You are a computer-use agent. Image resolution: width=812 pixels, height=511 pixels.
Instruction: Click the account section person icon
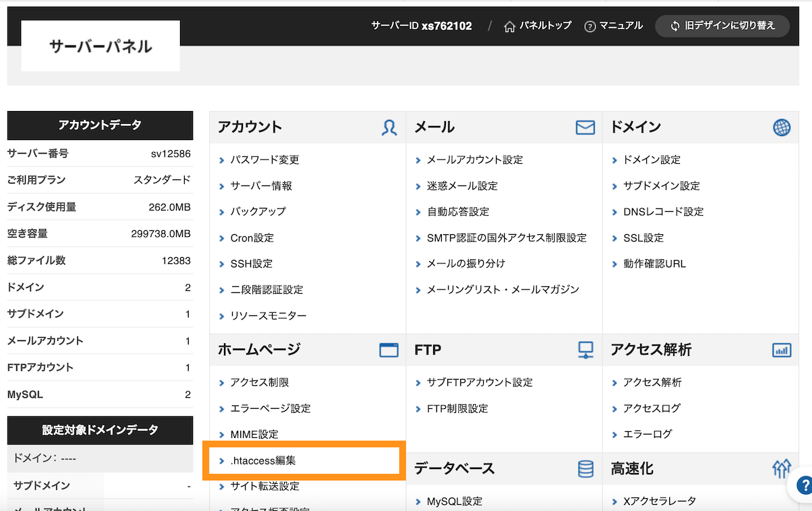tap(389, 127)
